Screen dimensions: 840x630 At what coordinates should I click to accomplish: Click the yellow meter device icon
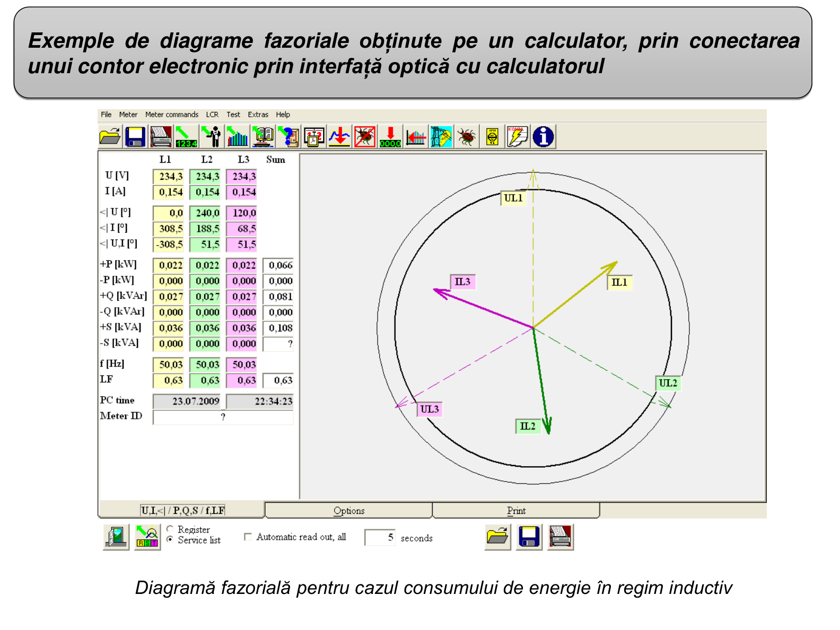(x=492, y=137)
